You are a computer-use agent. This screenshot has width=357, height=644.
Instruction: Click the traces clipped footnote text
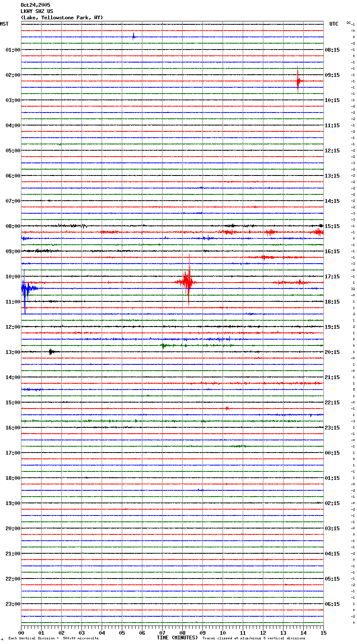(x=254, y=639)
